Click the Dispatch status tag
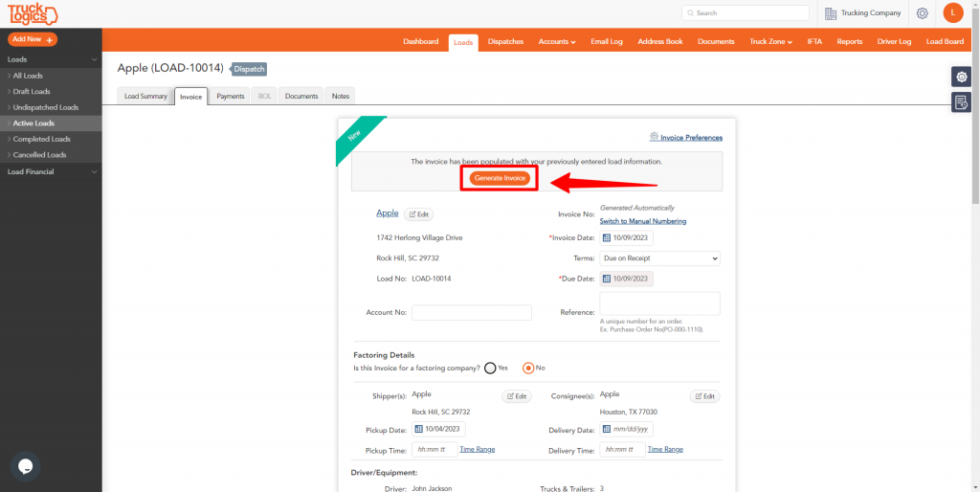Viewport: 980px width, 492px height. [248, 69]
